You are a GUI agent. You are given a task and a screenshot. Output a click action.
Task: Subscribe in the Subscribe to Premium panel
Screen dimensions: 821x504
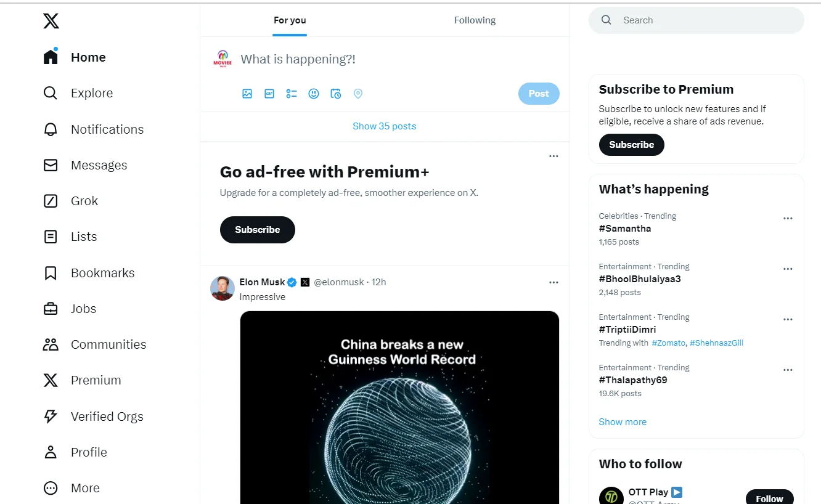(631, 145)
